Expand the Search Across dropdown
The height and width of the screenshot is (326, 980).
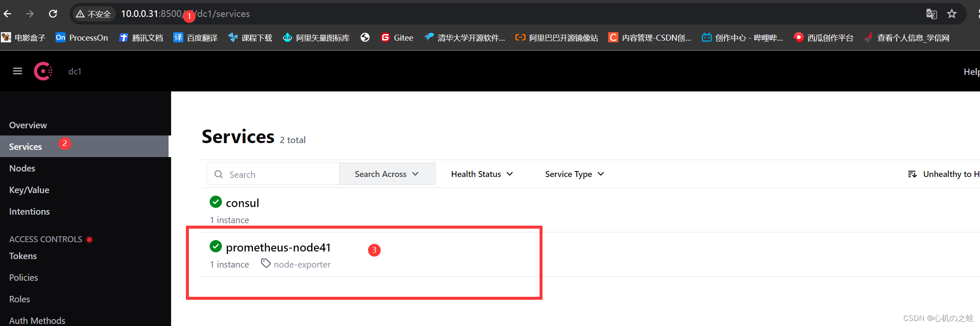click(x=387, y=174)
